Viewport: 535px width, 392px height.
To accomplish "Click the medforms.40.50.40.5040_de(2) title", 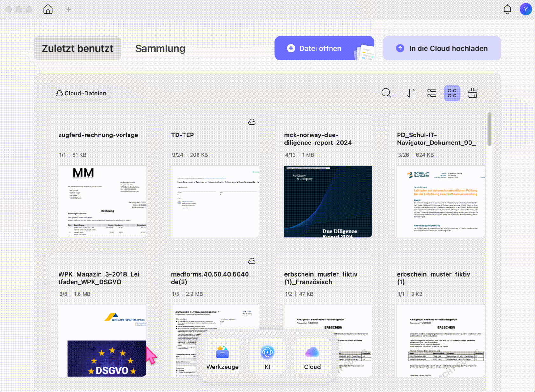I will tap(212, 278).
